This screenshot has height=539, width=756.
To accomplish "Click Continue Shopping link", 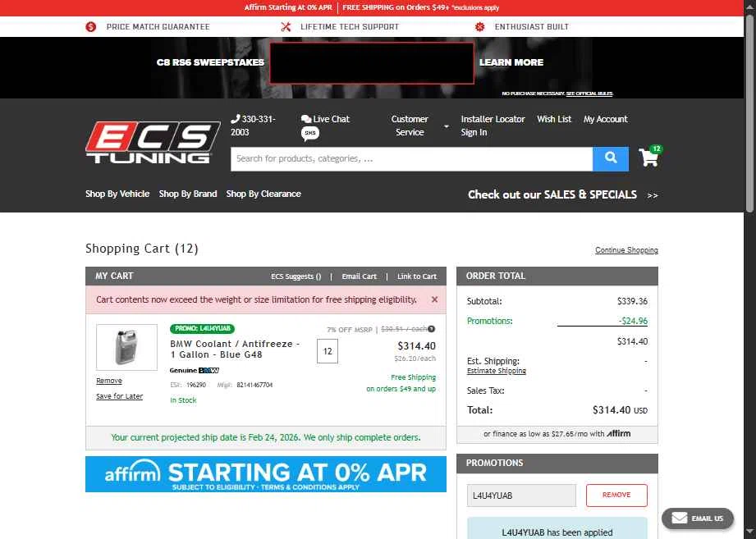I will 626,250.
